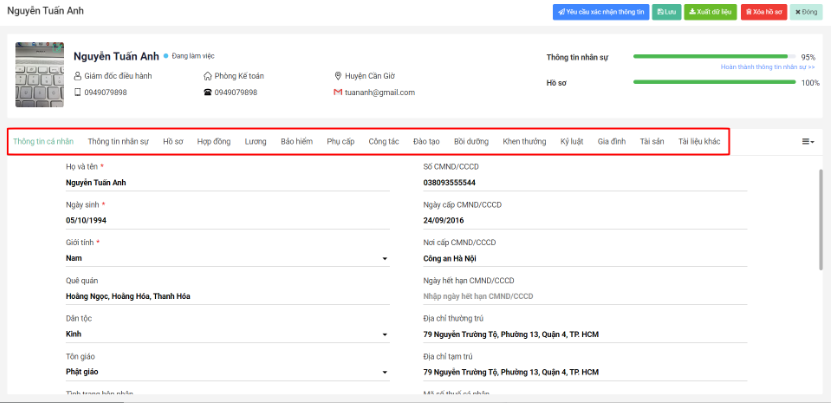
Task: Switch to the Hợp đồng tab
Action: pos(213,142)
